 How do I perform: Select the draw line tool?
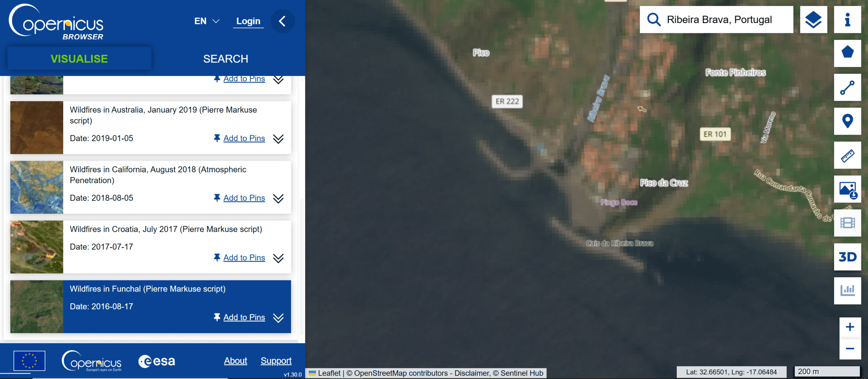[x=847, y=87]
